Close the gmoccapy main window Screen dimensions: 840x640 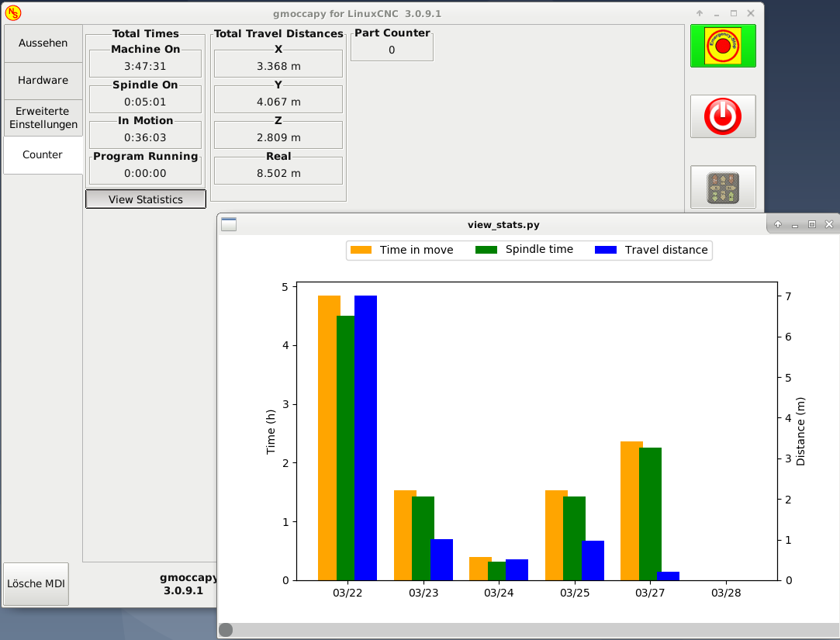click(751, 13)
